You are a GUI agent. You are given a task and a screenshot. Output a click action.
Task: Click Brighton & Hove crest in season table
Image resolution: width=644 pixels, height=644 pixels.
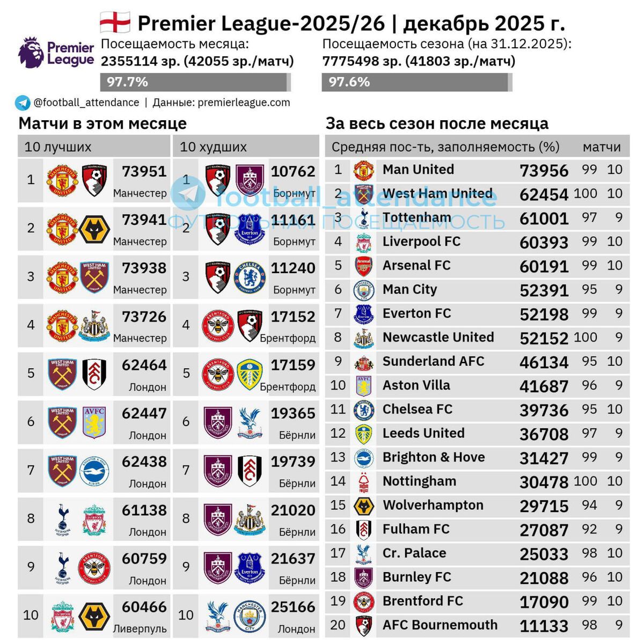(364, 458)
